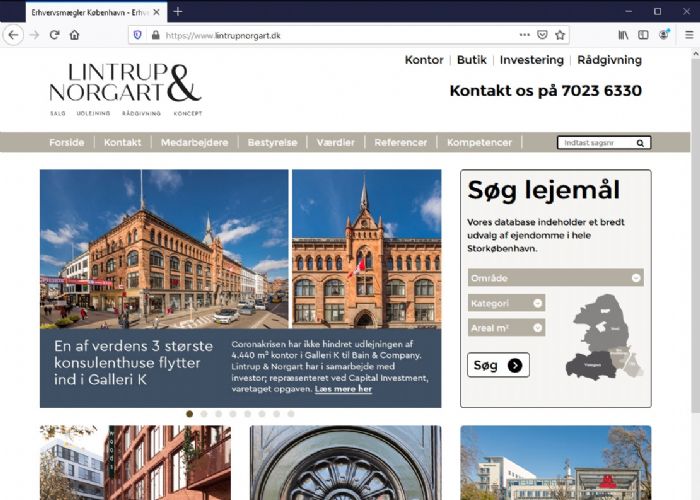Select Referencer in the navigation bar
700x500 pixels.
400,142
